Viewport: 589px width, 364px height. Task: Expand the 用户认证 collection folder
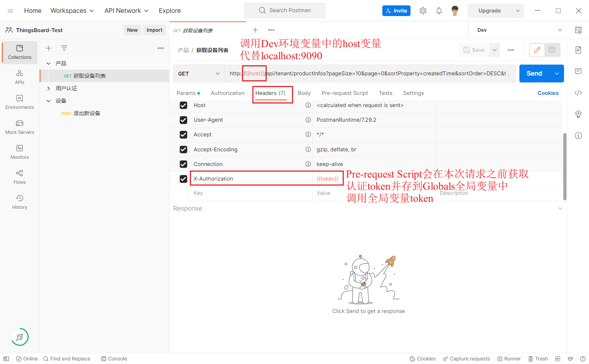click(49, 89)
